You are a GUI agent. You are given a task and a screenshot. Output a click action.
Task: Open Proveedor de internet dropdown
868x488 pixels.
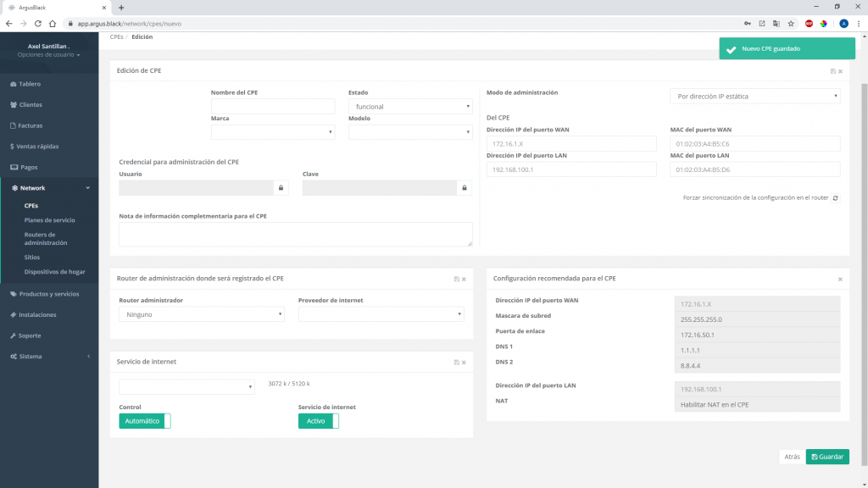381,314
